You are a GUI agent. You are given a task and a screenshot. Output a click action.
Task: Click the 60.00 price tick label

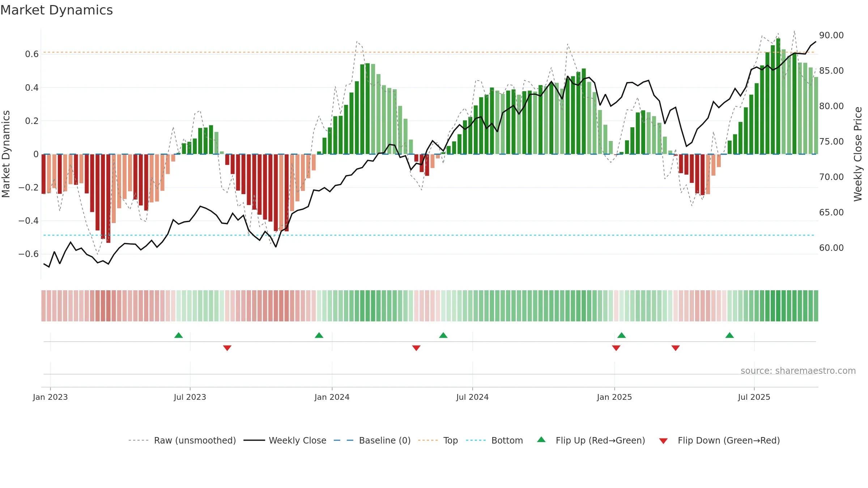(831, 248)
